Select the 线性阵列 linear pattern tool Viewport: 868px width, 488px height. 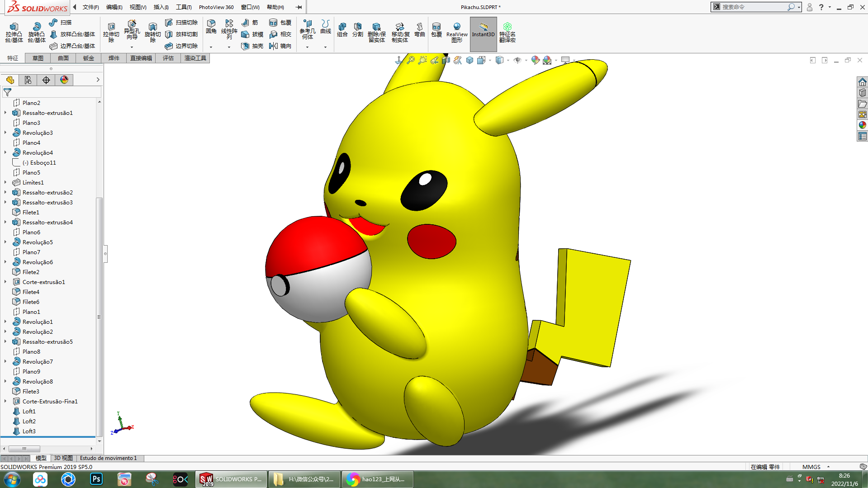pos(229,30)
